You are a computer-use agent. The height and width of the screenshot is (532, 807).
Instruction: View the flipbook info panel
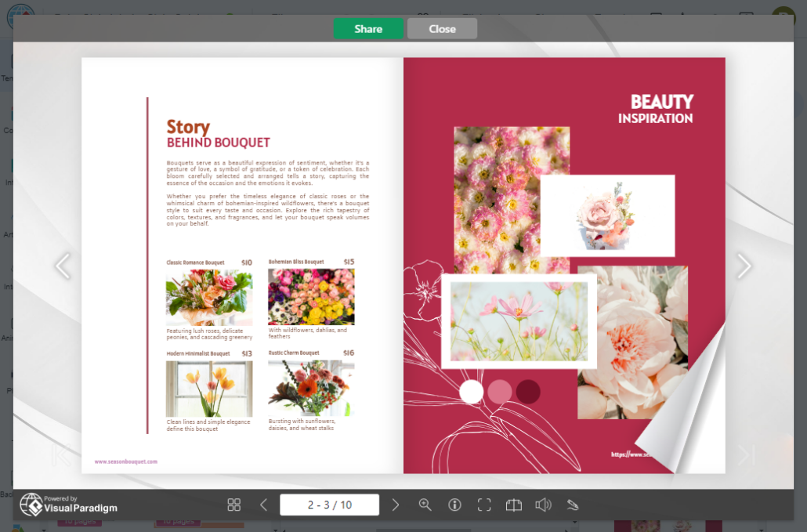click(454, 505)
